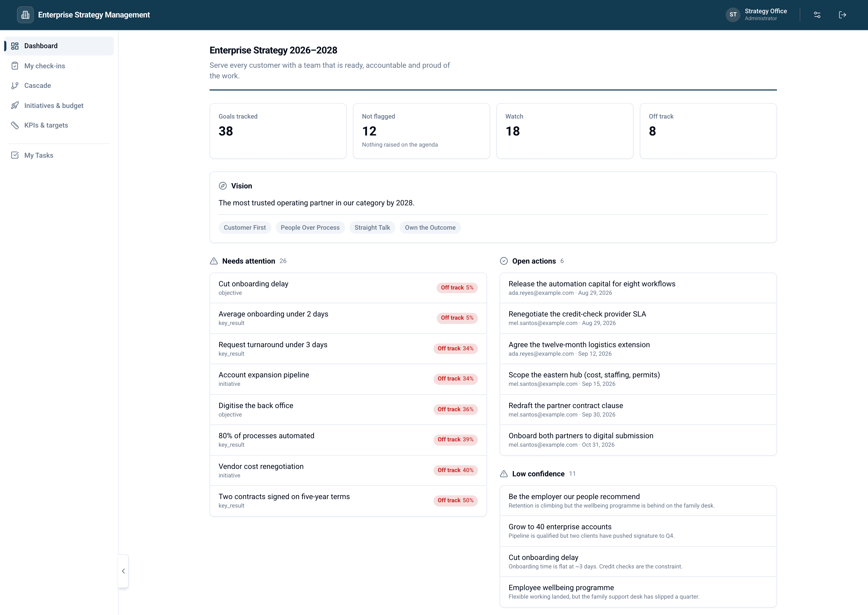Screen dimensions: 868x615
Task: Open KPIs & targets
Action: [x=59, y=125]
